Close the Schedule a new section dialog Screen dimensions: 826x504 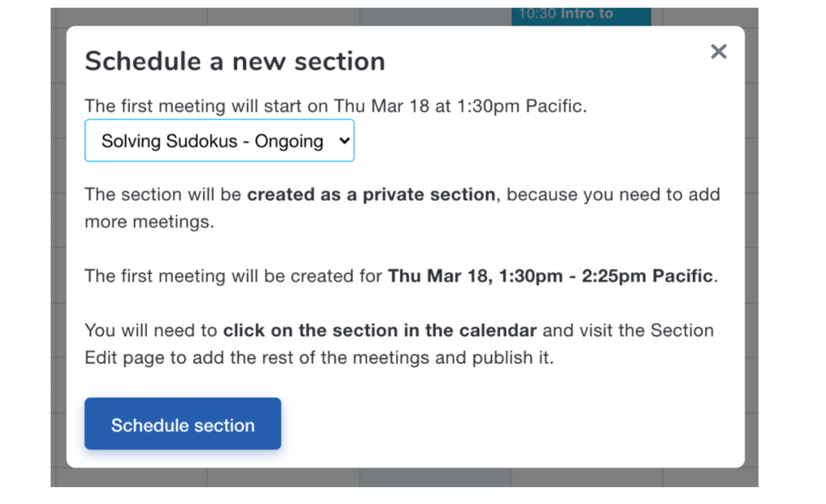coord(718,52)
